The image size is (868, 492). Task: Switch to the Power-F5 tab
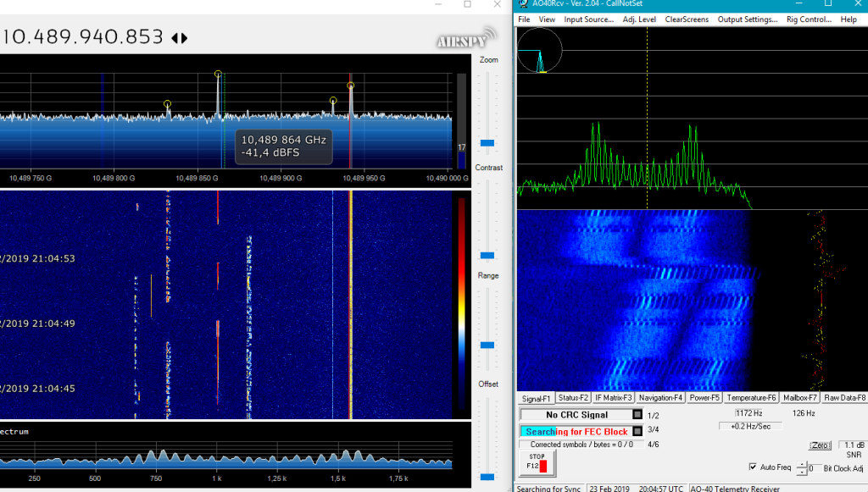(x=704, y=397)
